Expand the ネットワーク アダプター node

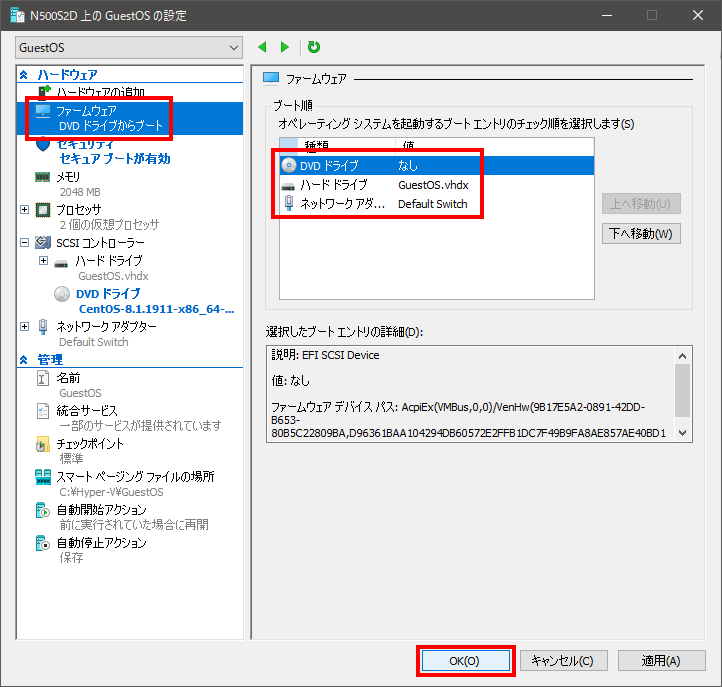coord(25,326)
